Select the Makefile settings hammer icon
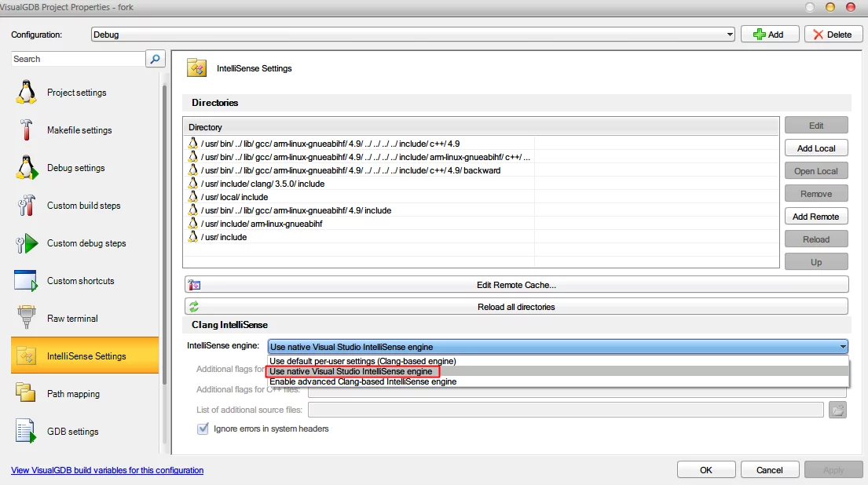The width and height of the screenshot is (868, 485). click(x=27, y=130)
